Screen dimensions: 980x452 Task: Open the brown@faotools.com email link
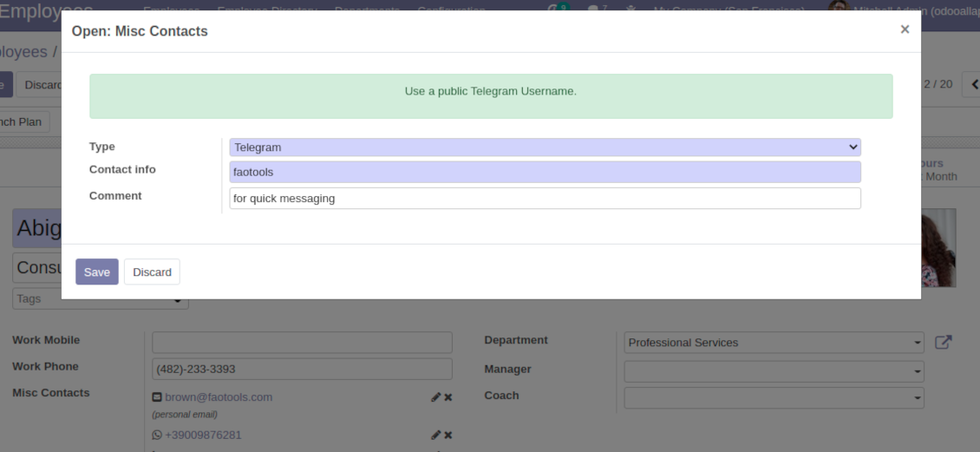tap(219, 397)
